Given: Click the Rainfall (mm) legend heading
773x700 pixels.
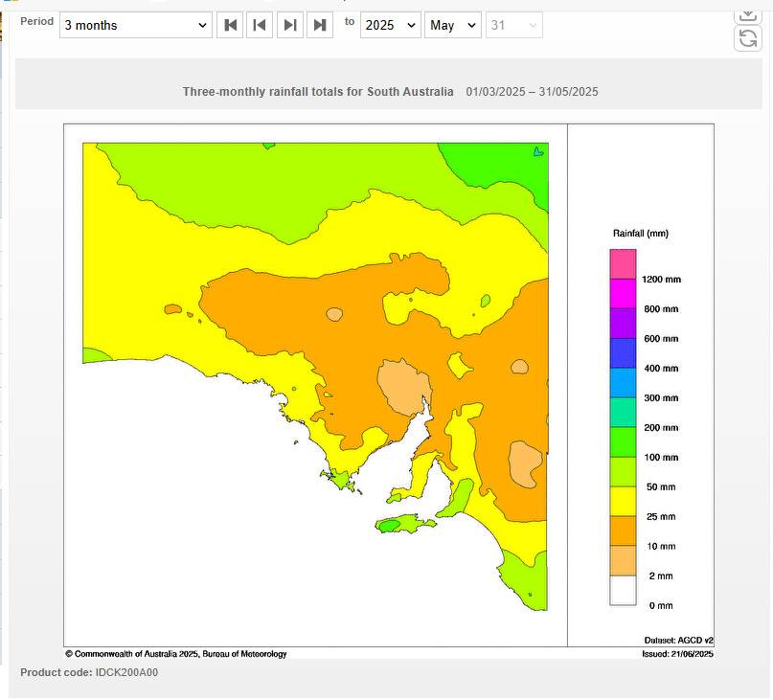Looking at the screenshot, I should click(641, 234).
